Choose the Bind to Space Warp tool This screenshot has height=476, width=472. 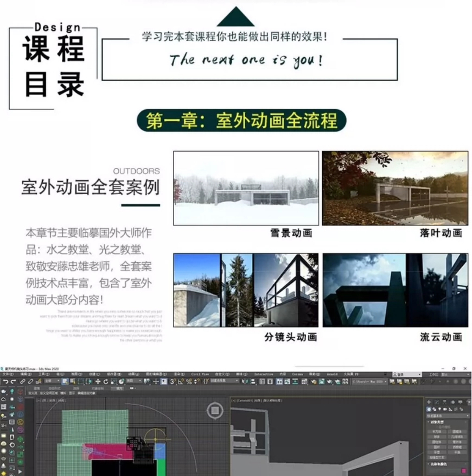(39, 381)
